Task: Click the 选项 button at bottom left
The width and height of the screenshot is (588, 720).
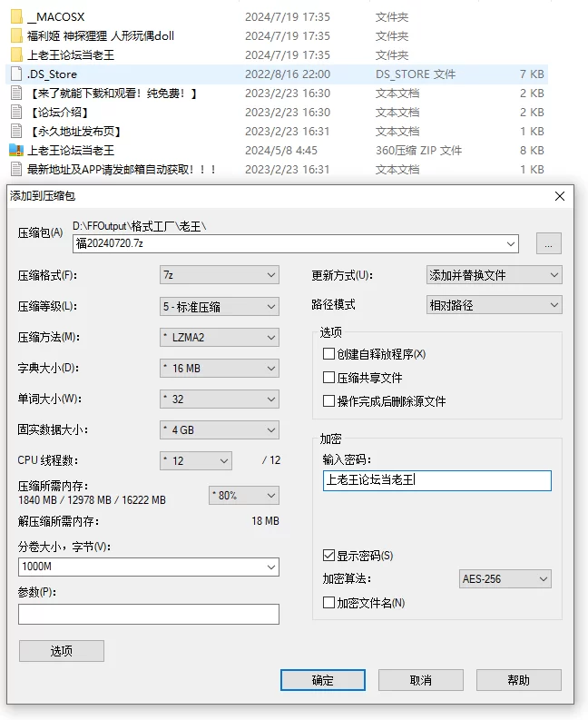Action: pyautogui.click(x=62, y=651)
